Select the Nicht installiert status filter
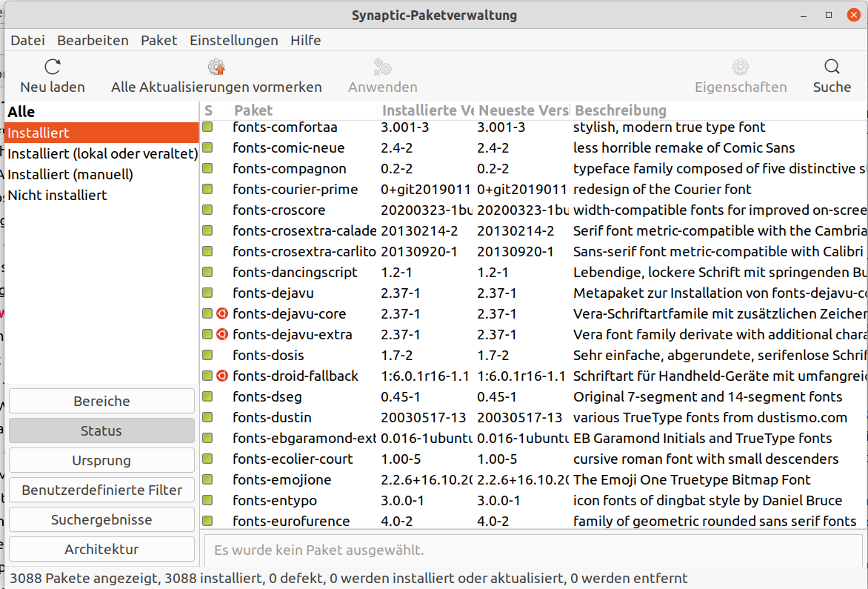Image resolution: width=868 pixels, height=589 pixels. 58,196
